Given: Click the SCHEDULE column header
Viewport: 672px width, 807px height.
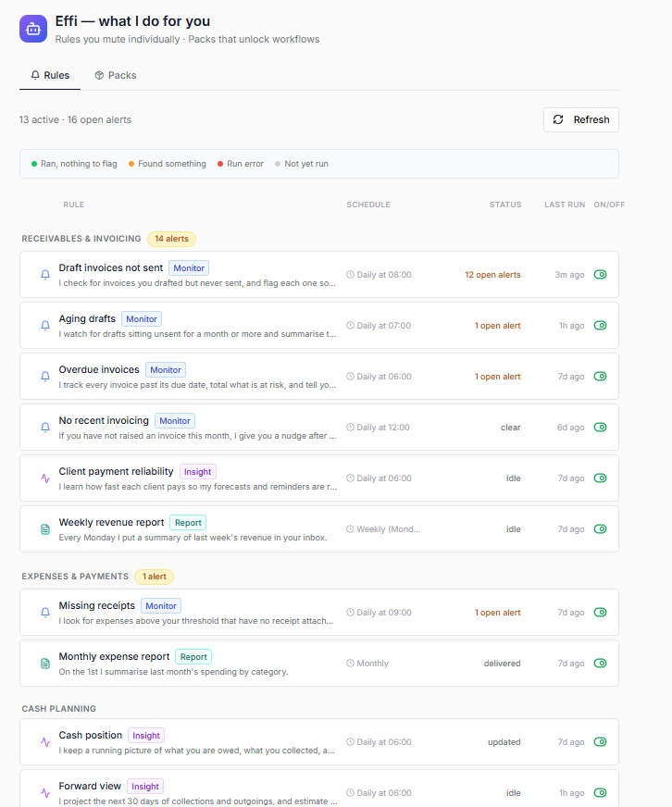Looking at the screenshot, I should (x=368, y=205).
